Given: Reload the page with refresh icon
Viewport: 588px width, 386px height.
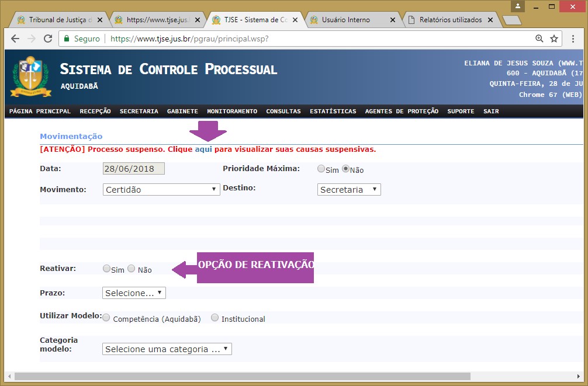Looking at the screenshot, I should (x=48, y=39).
